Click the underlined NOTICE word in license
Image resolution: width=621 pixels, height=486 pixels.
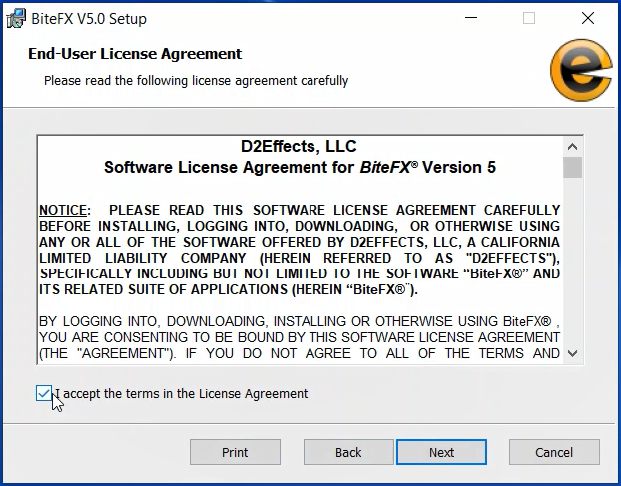tap(63, 210)
